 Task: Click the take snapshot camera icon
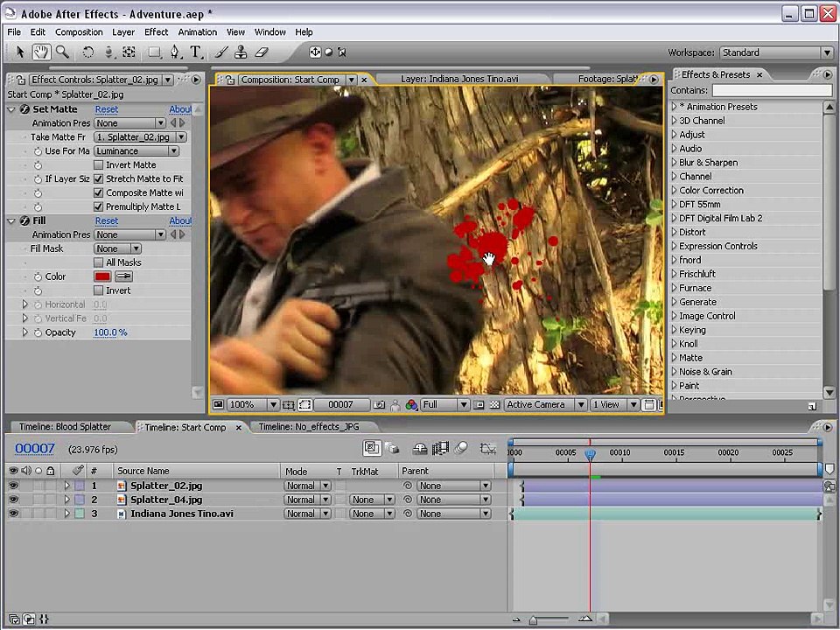tap(379, 405)
